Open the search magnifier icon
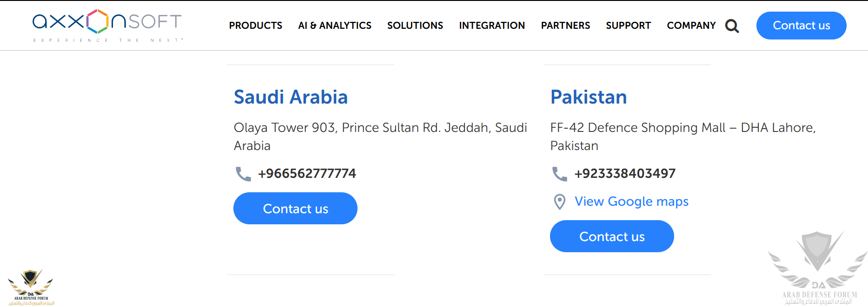This screenshot has height=307, width=868. coord(732,26)
